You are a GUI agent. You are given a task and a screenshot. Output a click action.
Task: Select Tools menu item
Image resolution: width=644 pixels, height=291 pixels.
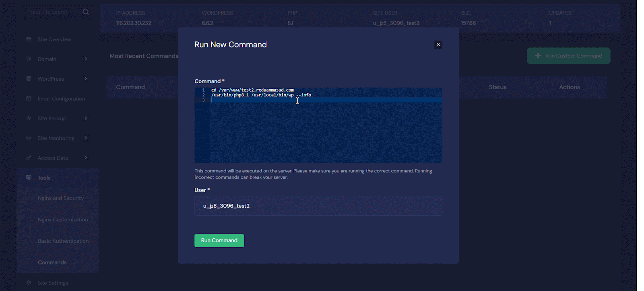44,178
